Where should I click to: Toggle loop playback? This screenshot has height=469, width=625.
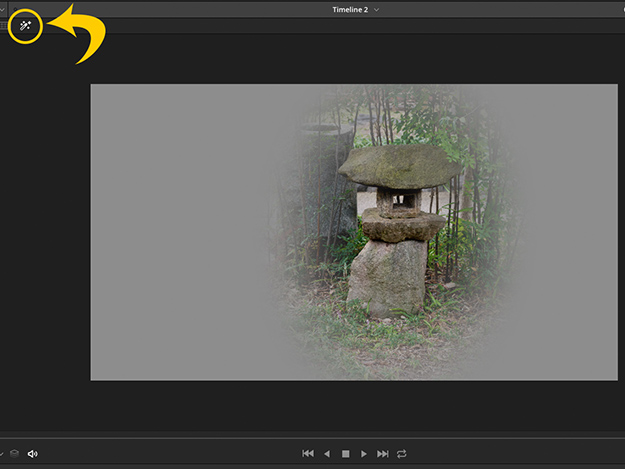[402, 454]
